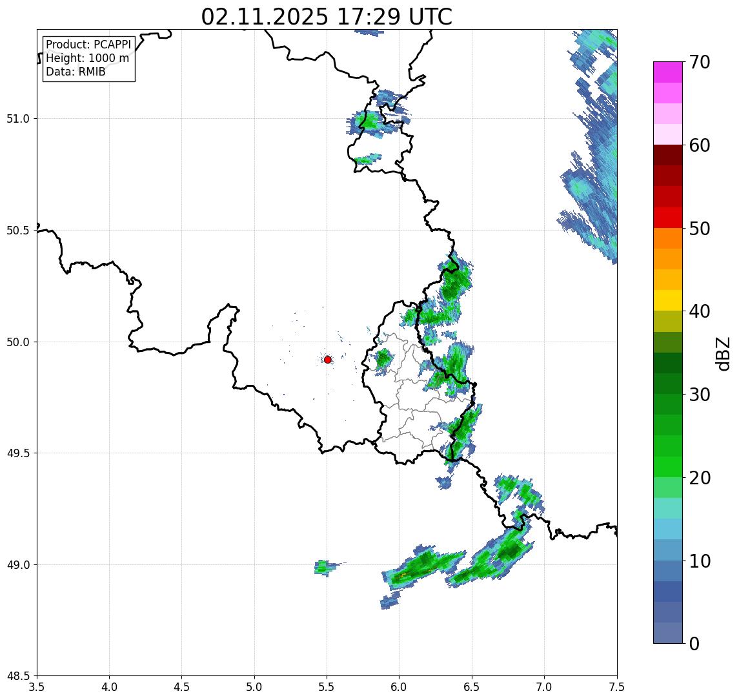Click the light green 20 dBZ colorbar band
This screenshot has width=739, height=700.
(668, 488)
